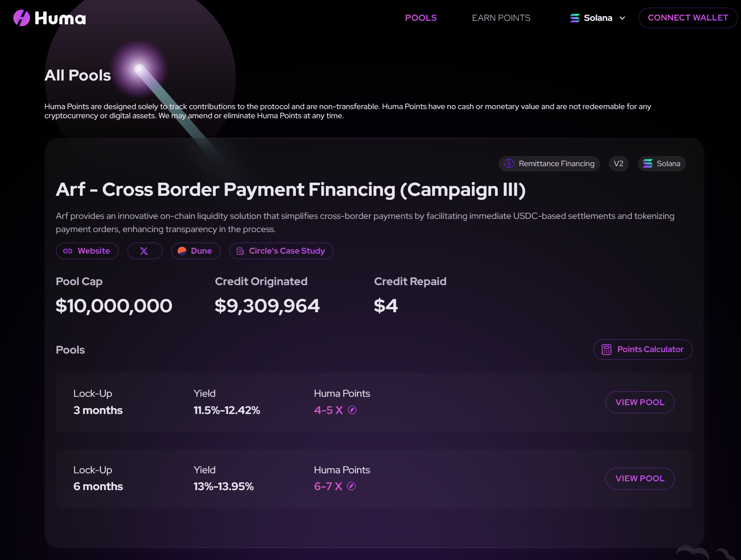Click the Remittance Financing dollar icon
This screenshot has height=560, width=741.
point(509,164)
